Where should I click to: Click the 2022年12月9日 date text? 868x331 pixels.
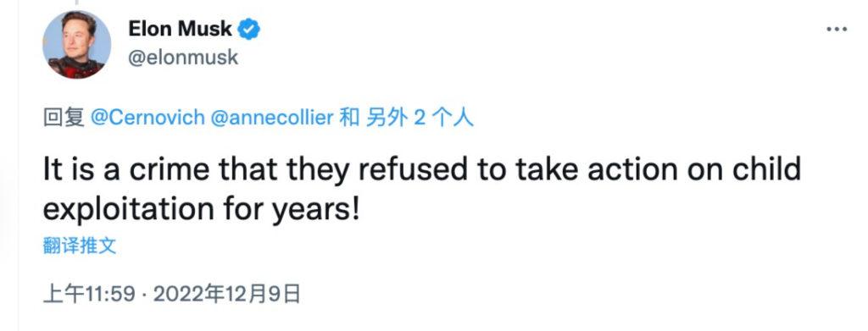(x=227, y=294)
